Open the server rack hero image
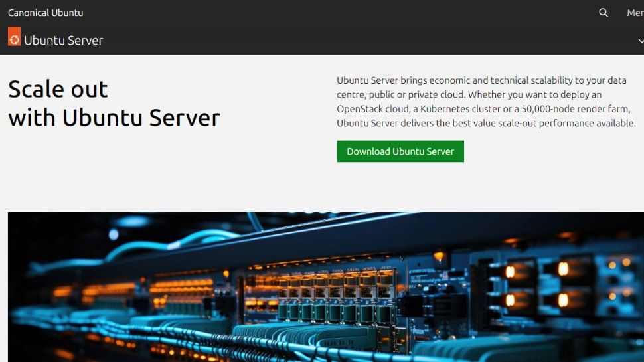This screenshot has width=644, height=362. (326, 287)
